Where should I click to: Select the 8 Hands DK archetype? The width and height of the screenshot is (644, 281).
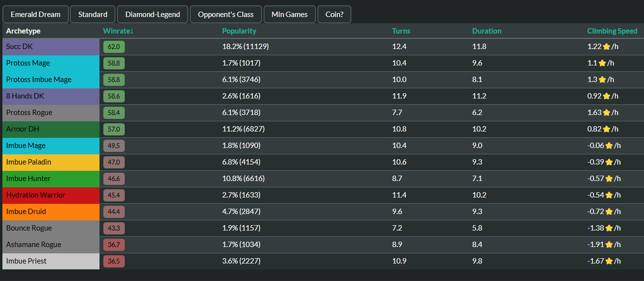(51, 96)
